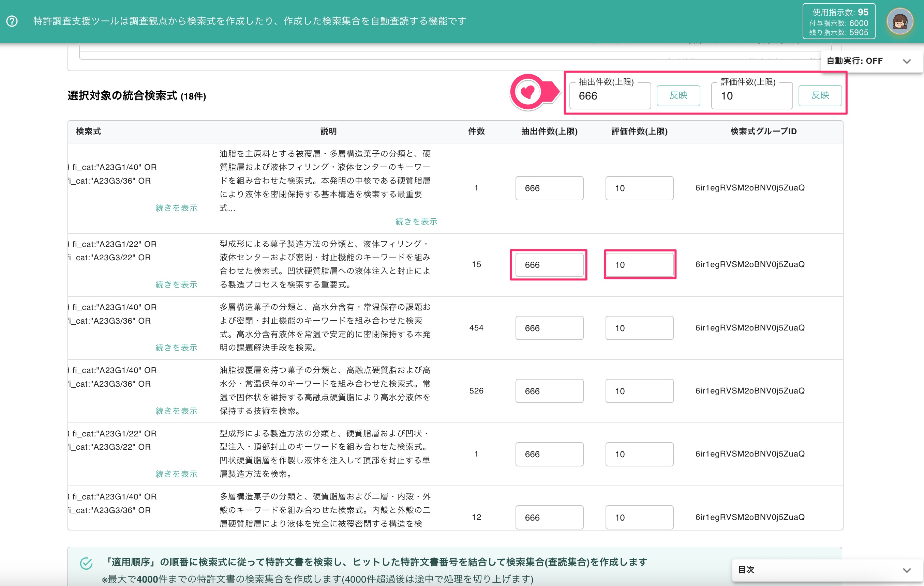Show more of search formula in 件数 15 row
This screenshot has height=586, width=924.
point(176,284)
